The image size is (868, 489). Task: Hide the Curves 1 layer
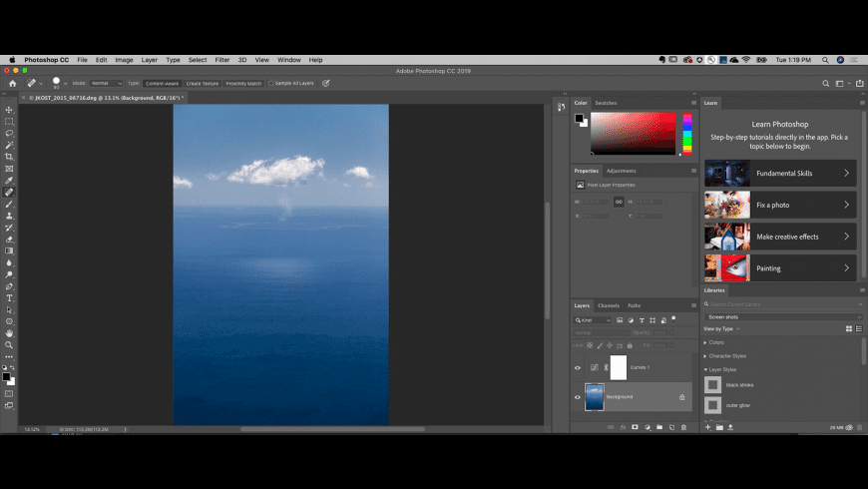pos(578,367)
